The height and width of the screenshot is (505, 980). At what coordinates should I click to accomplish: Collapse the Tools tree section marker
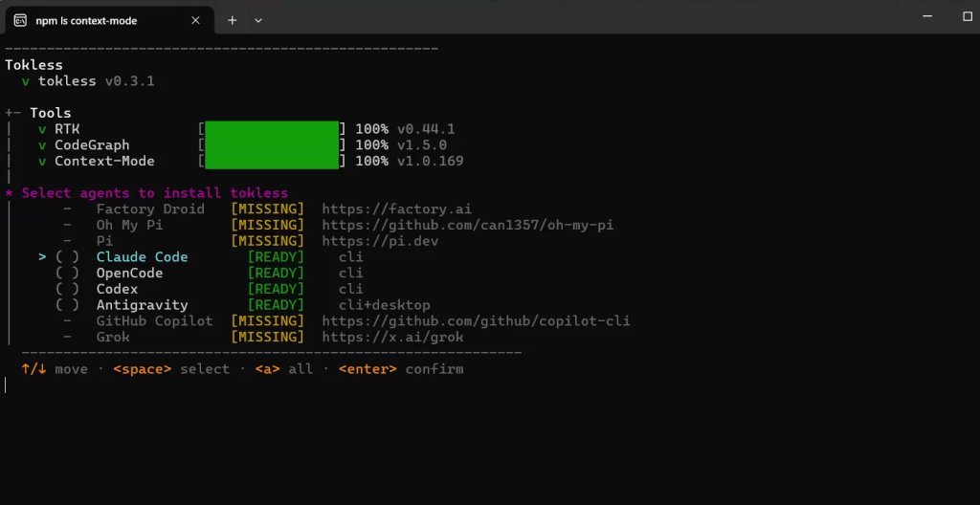click(12, 113)
